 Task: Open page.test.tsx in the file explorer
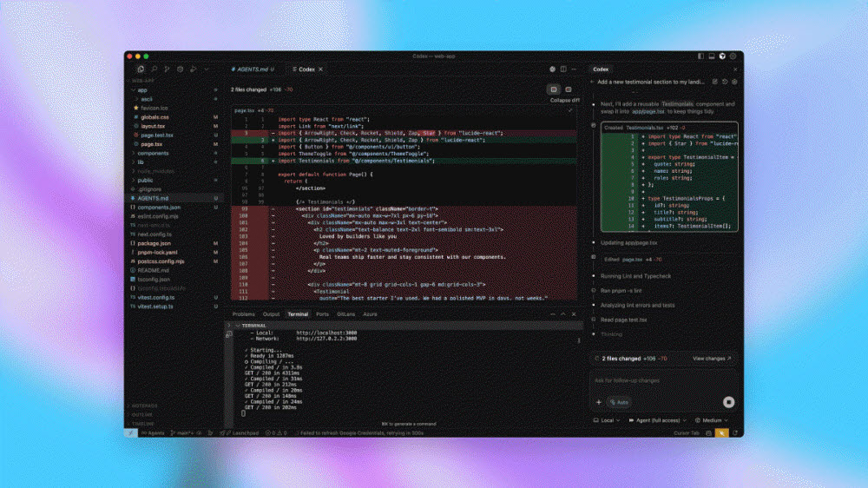pyautogui.click(x=157, y=135)
